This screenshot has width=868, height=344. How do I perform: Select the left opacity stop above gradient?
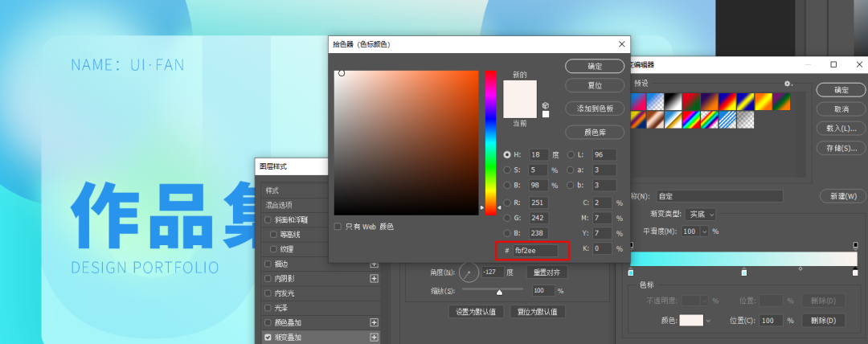click(631, 245)
